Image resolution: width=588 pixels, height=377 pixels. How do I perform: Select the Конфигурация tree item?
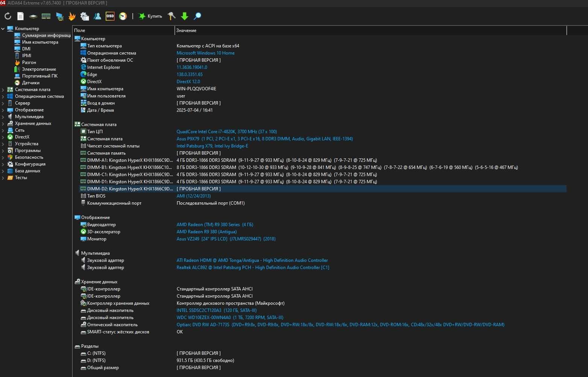[x=26, y=164]
